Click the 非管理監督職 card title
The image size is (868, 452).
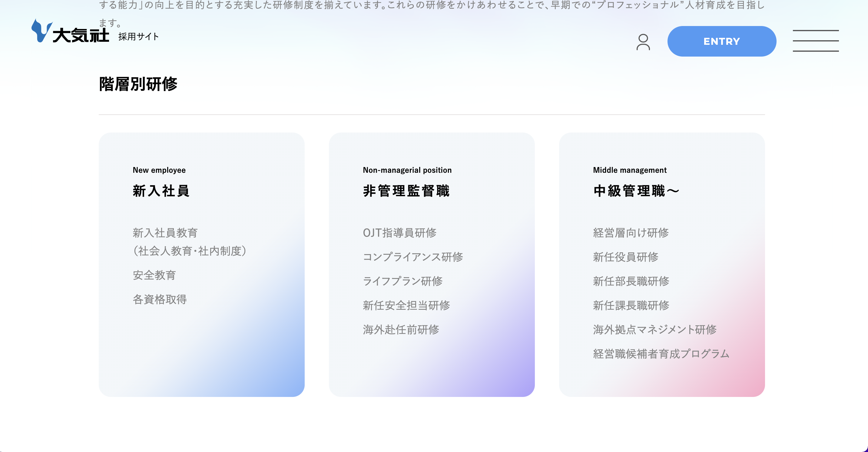point(406,191)
